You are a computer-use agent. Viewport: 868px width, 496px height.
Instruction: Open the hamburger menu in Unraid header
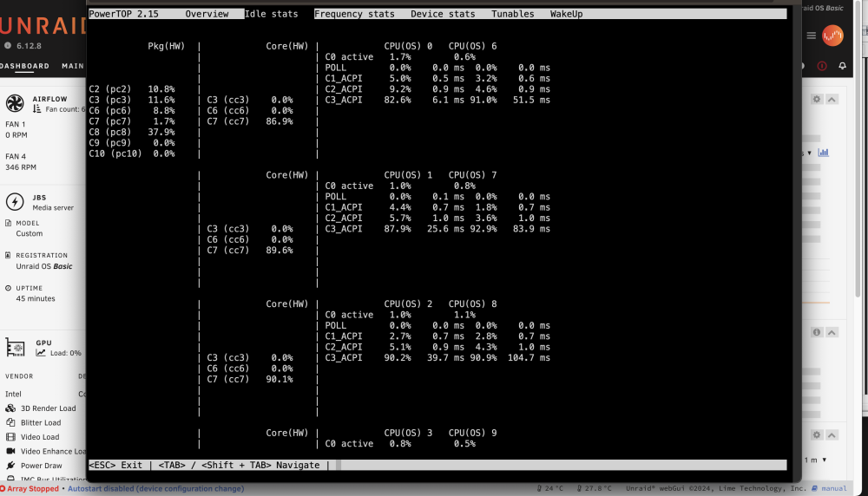(811, 36)
